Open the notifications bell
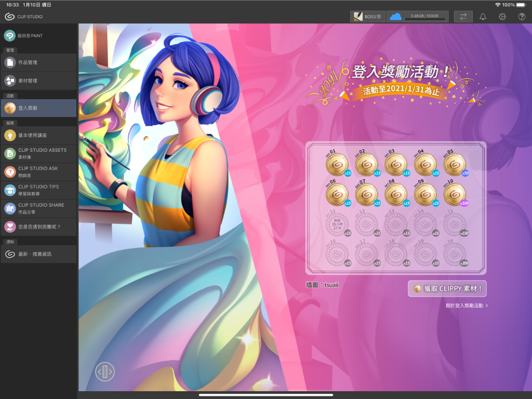 click(483, 16)
